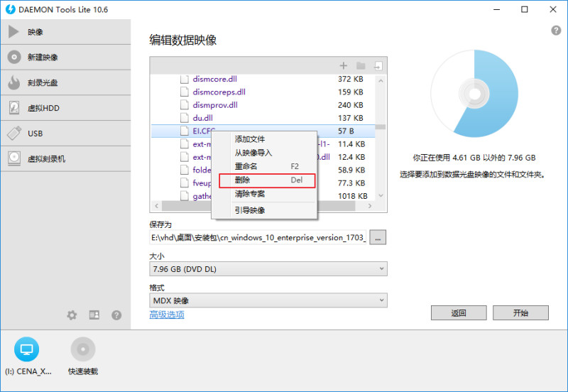Image resolution: width=568 pixels, height=392 pixels.
Task: Click the plus icon to add files
Action: [x=344, y=65]
